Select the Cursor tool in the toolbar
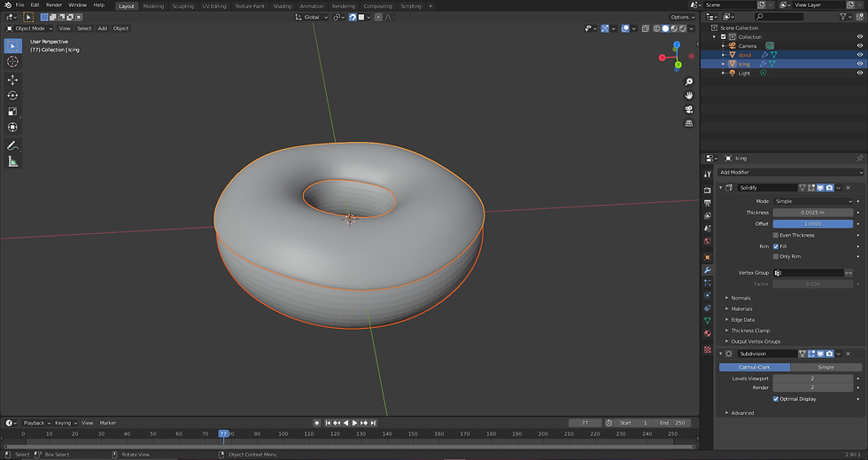 tap(12, 61)
